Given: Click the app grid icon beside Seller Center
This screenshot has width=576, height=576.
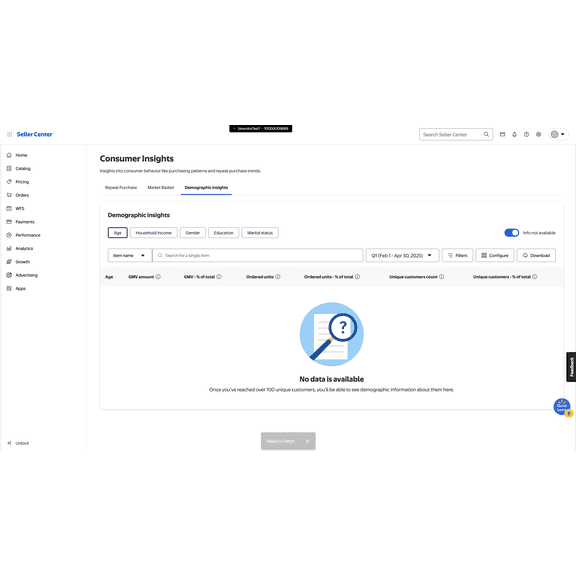Looking at the screenshot, I should [10, 134].
